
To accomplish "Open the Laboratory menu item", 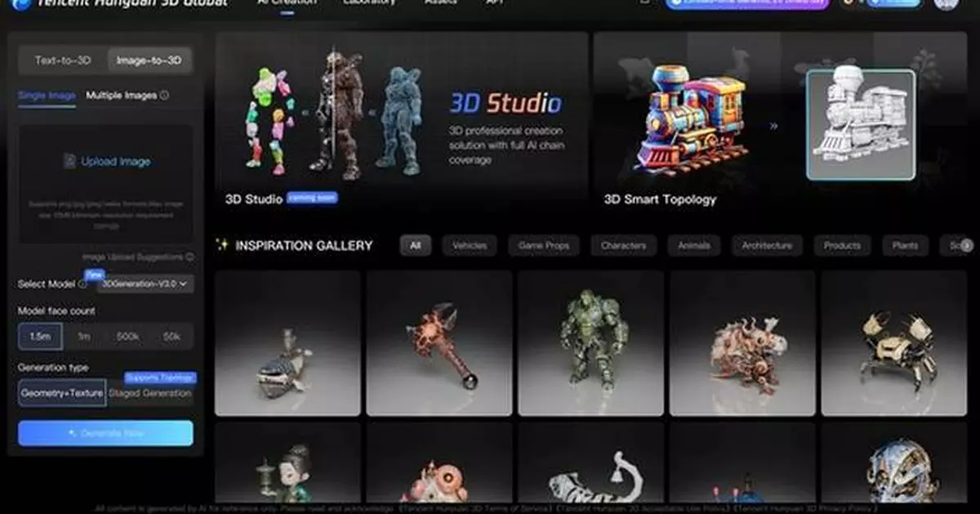I will click(x=367, y=2).
